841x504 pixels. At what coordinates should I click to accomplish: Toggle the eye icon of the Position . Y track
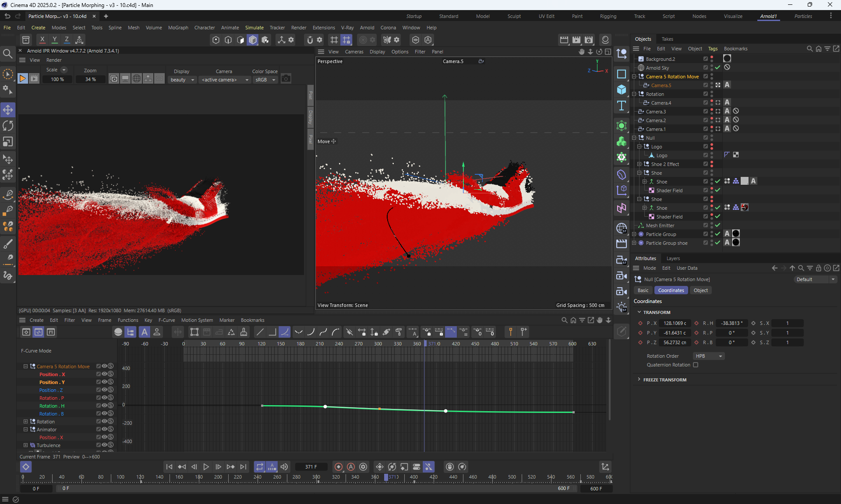pyautogui.click(x=104, y=382)
